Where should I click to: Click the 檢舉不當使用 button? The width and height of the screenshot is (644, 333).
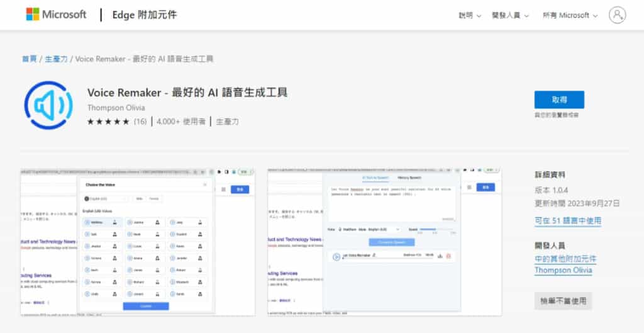[563, 301]
